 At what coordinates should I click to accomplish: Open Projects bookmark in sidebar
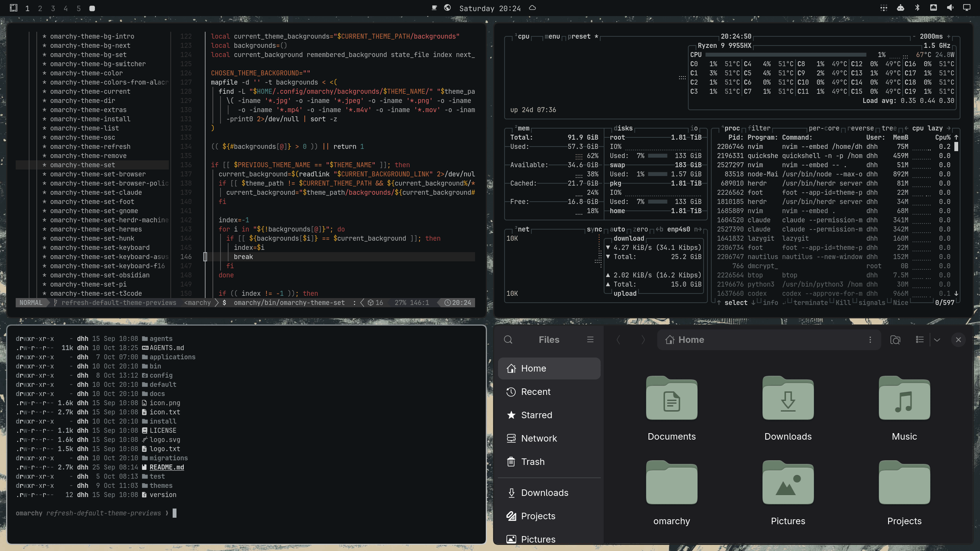point(549,516)
